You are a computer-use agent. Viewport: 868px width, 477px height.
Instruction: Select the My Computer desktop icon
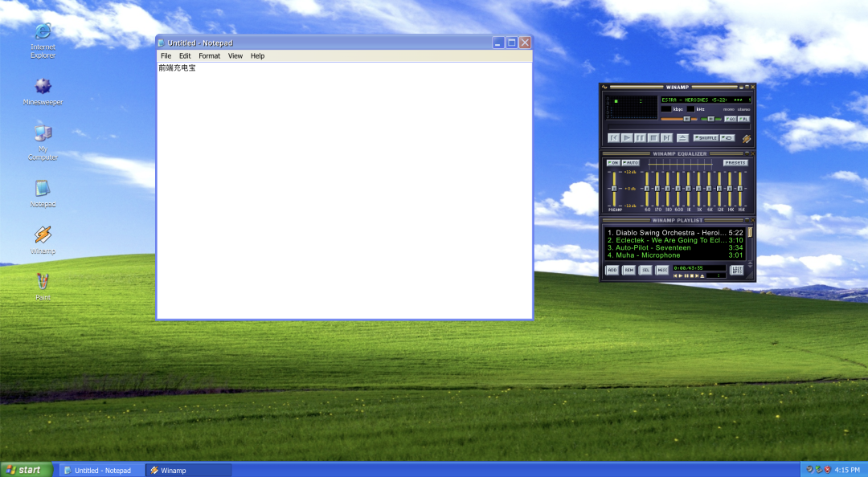[x=43, y=133]
